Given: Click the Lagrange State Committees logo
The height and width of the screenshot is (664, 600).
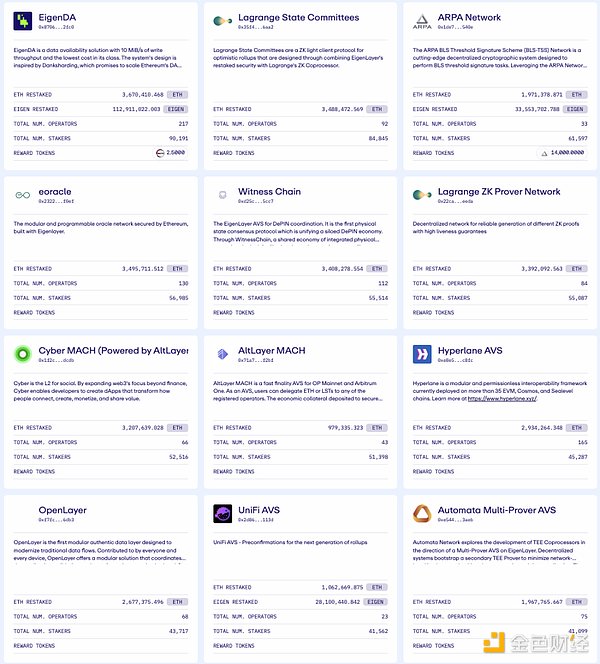Looking at the screenshot, I should coord(221,20).
